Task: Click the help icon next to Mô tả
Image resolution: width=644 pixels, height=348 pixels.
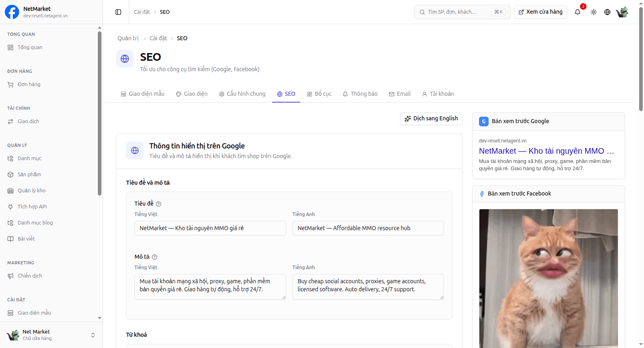Action: point(155,257)
